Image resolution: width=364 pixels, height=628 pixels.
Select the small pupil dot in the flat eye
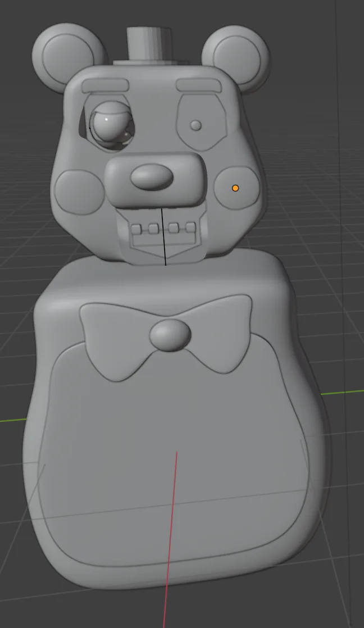pyautogui.click(x=196, y=125)
